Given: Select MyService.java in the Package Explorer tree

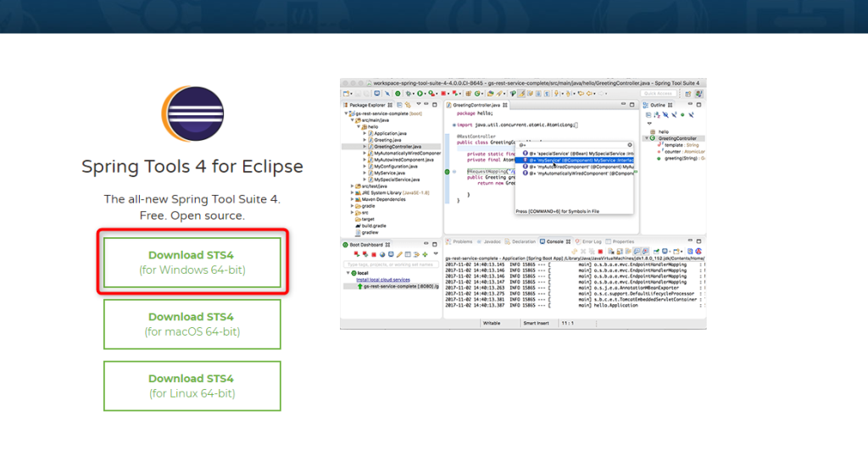Looking at the screenshot, I should (x=387, y=173).
